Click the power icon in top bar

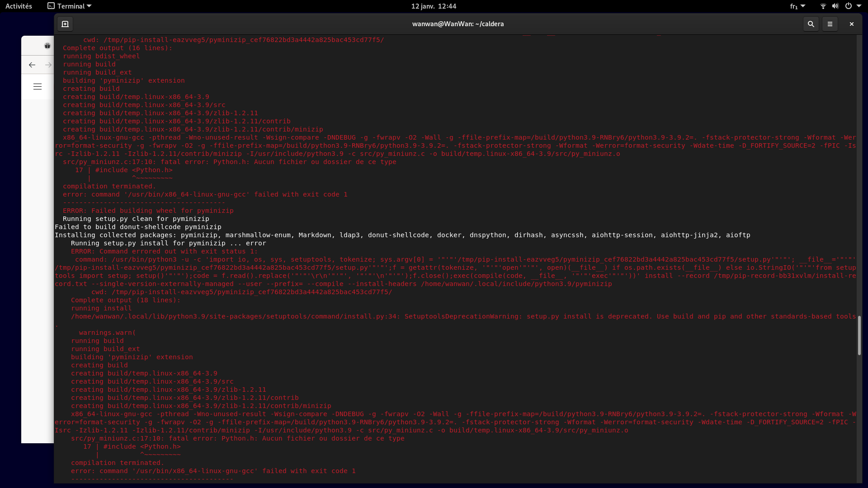(848, 6)
